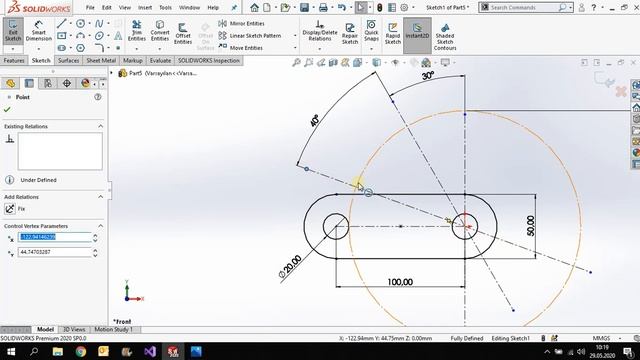Select the Corner Rectangle tool

click(62, 36)
